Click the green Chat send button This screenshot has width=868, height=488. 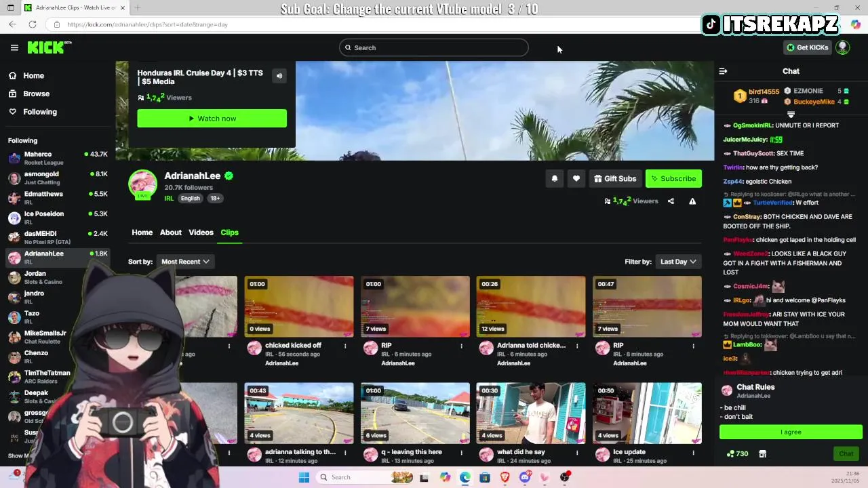pos(846,454)
